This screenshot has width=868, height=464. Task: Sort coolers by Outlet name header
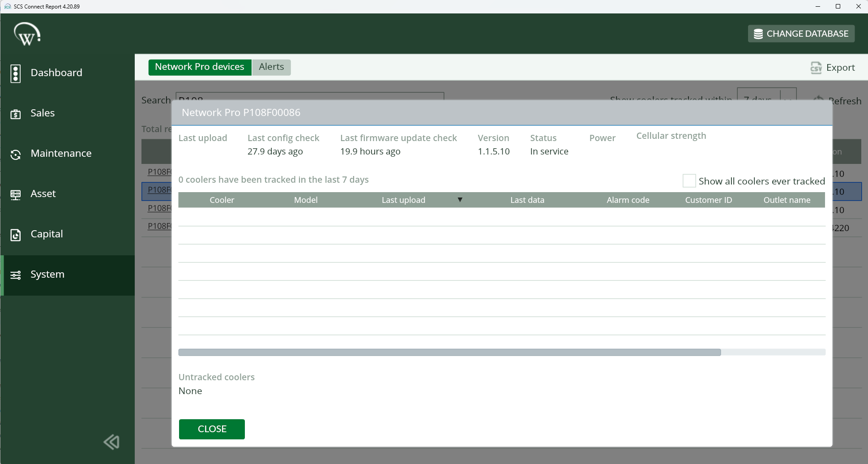point(787,200)
